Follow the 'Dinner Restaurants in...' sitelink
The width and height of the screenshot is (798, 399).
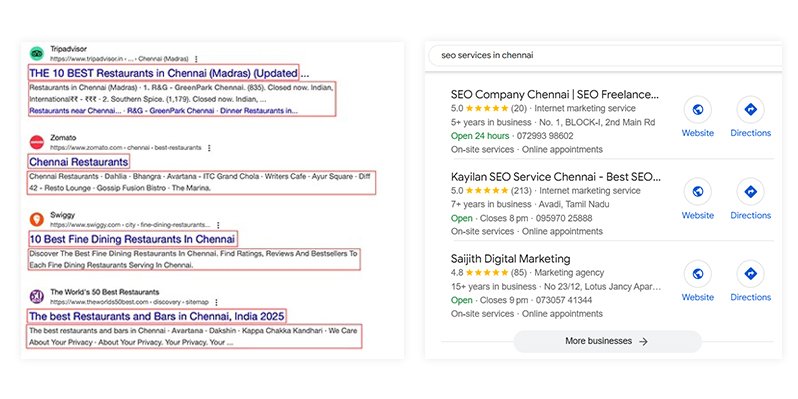click(259, 110)
